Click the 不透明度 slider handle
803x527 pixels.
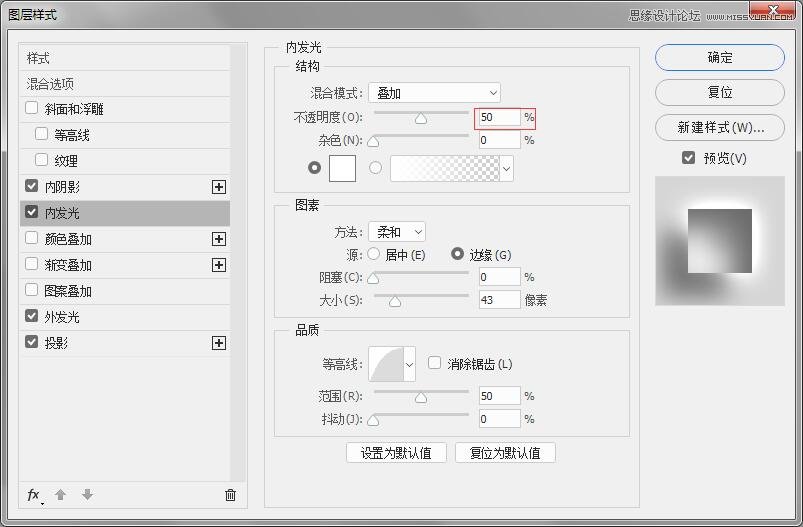tap(421, 119)
